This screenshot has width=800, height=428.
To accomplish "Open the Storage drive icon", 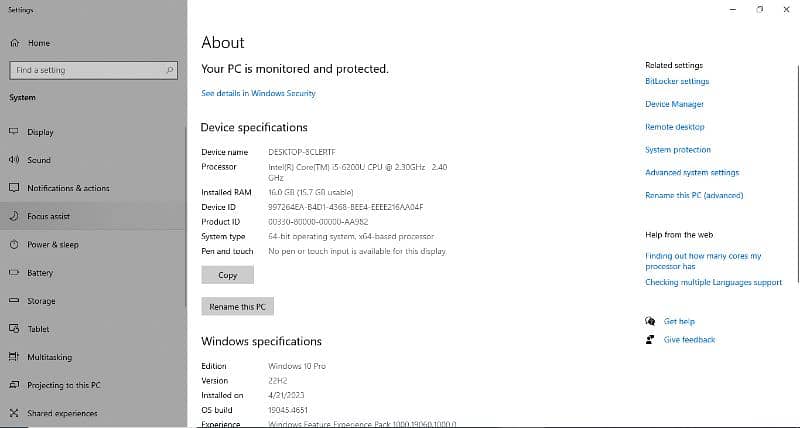I will click(14, 301).
